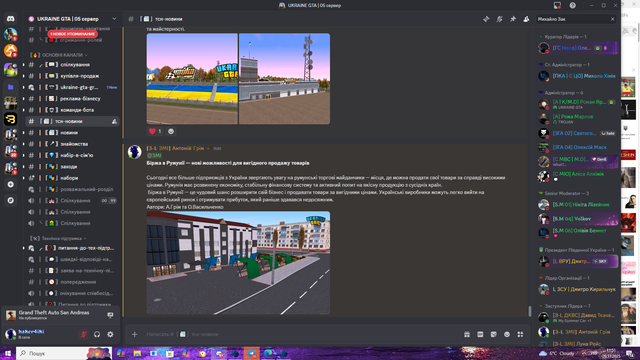Viewport: 640px width, 360px height.
Task: Open the GIF picker icon
Action: click(x=480, y=334)
